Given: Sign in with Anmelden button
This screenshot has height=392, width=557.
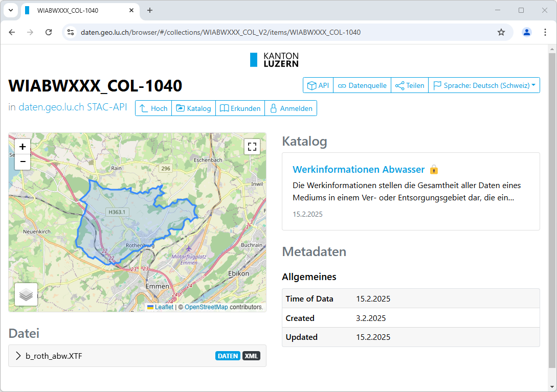Looking at the screenshot, I should click(291, 108).
